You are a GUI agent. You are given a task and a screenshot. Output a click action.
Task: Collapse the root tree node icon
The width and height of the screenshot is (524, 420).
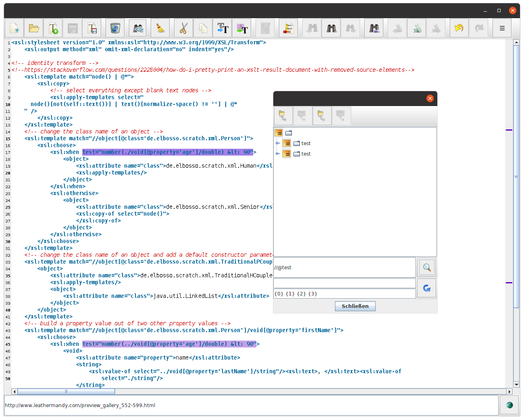coord(279,133)
